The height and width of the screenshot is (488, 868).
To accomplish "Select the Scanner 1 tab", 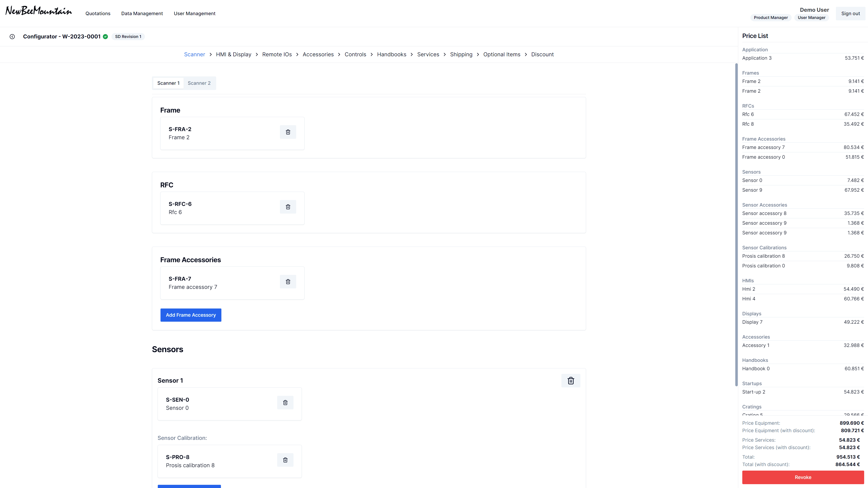I will [168, 83].
